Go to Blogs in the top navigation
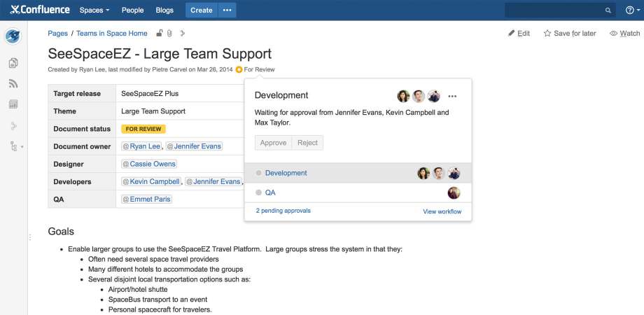644x315 pixels. coord(164,10)
